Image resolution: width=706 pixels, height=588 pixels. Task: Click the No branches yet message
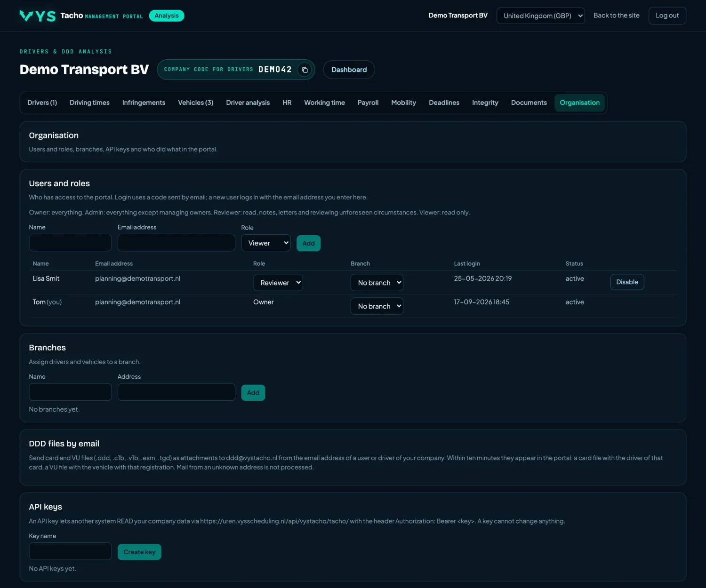click(x=54, y=409)
